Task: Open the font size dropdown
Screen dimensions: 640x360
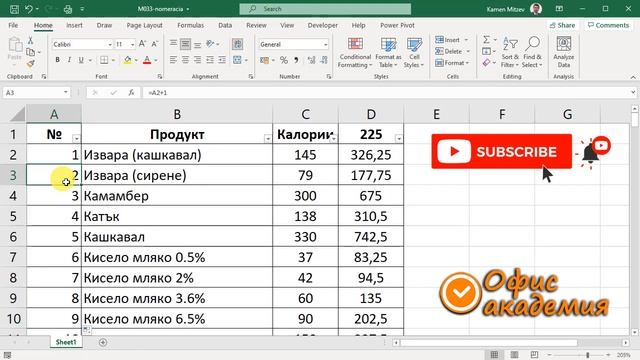Action: click(x=132, y=44)
